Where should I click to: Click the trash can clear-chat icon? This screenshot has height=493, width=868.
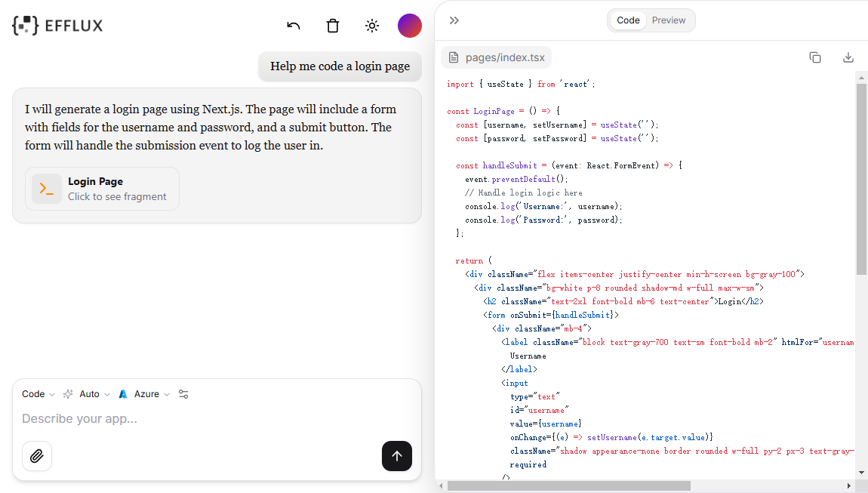333,26
